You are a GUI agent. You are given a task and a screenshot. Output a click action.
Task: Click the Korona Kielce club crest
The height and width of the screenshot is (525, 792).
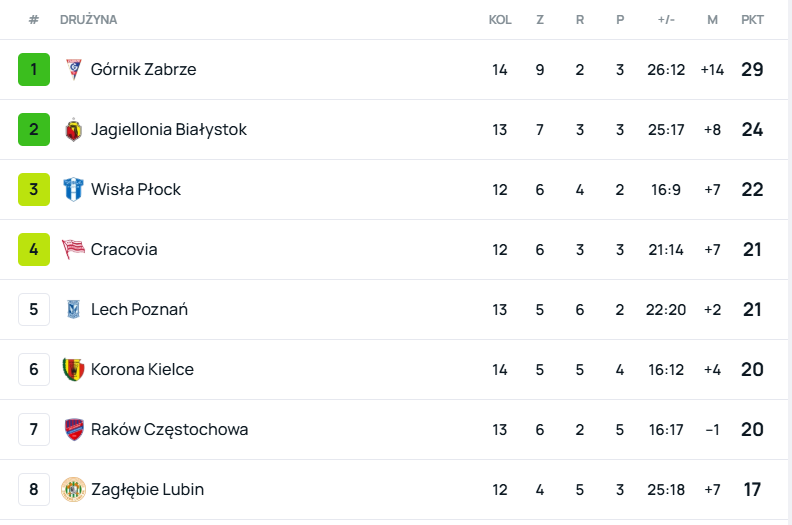73,370
